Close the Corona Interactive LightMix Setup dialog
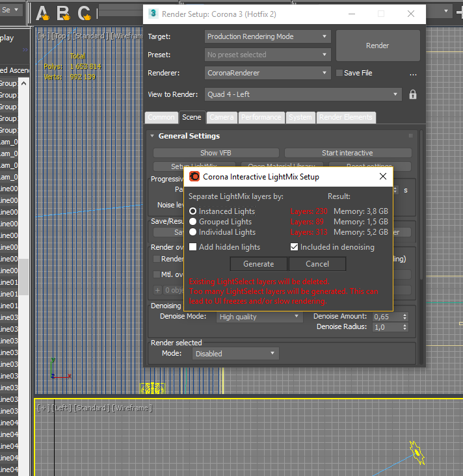Image resolution: width=463 pixels, height=476 pixels. click(383, 176)
